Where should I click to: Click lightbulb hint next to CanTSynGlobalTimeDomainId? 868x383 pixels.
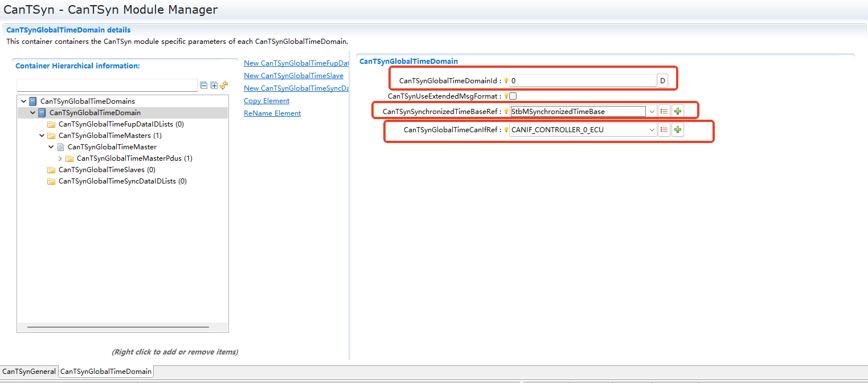point(506,81)
